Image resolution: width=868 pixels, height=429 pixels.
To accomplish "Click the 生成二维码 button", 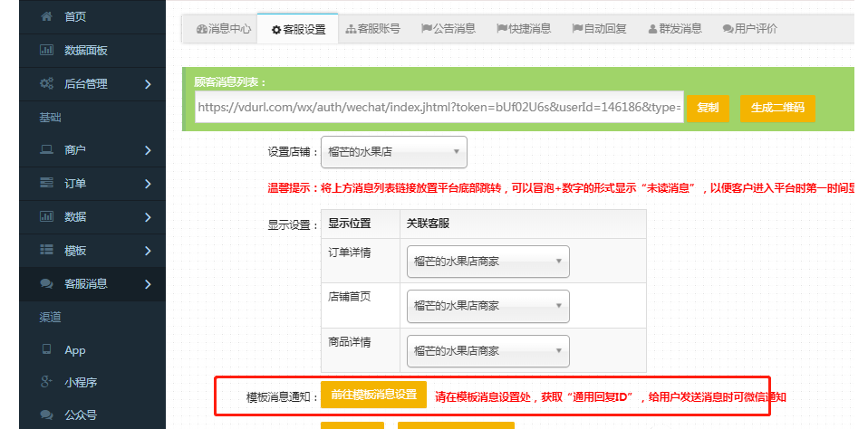I will (776, 108).
